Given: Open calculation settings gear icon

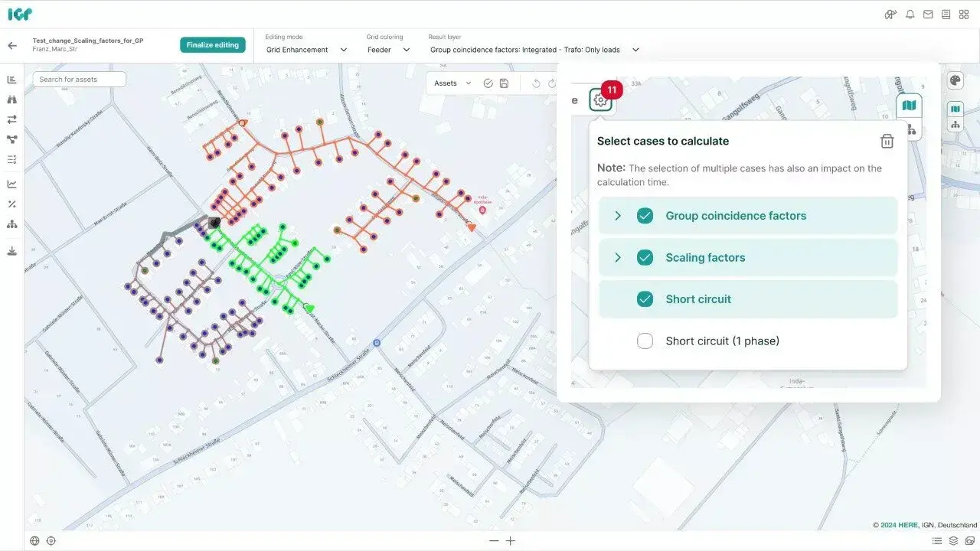Looking at the screenshot, I should [x=600, y=100].
